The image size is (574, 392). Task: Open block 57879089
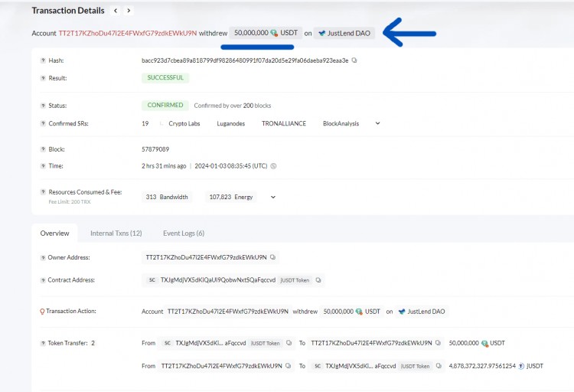click(155, 149)
